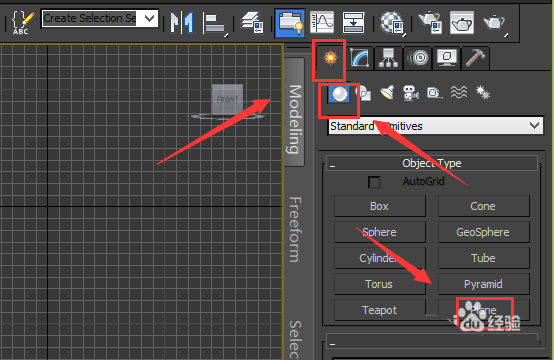Switch to the Create command panel tab
This screenshot has height=360, width=554.
click(x=330, y=58)
